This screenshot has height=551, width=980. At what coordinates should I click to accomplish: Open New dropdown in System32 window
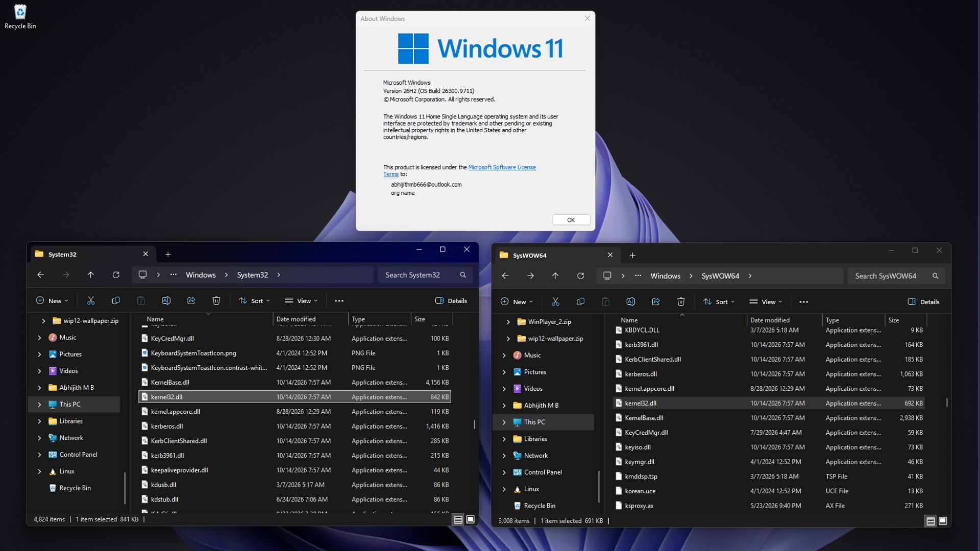tap(52, 301)
